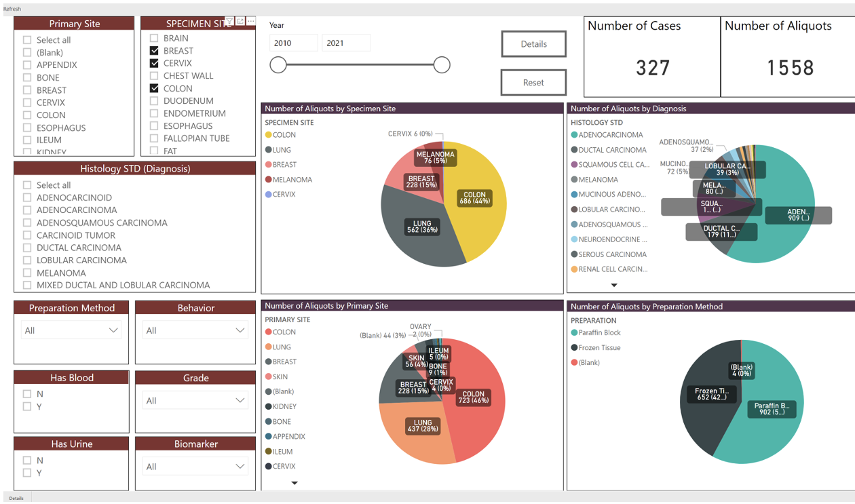Click LUNG legend dot in Specimen Site chart
This screenshot has width=855, height=504.
pyautogui.click(x=269, y=150)
